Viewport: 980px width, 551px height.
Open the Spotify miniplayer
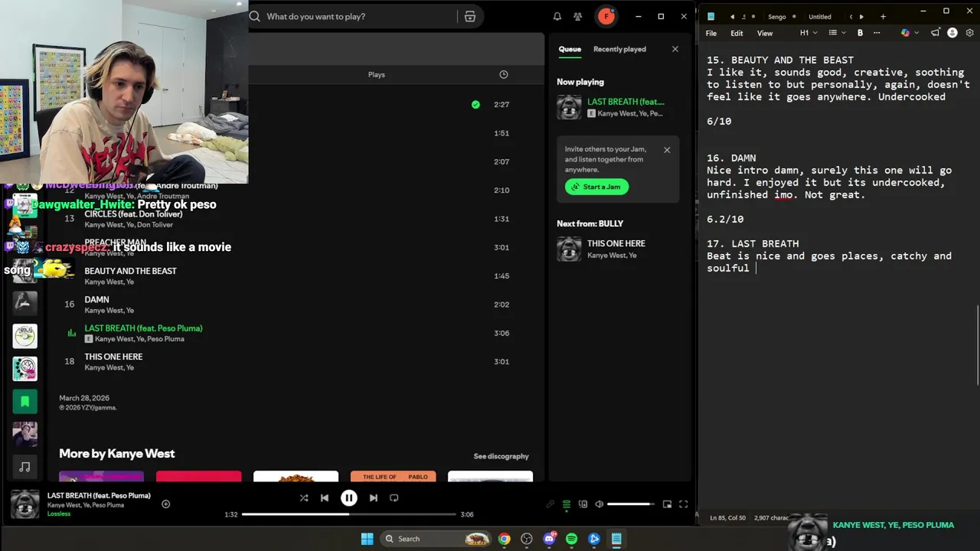(x=667, y=504)
